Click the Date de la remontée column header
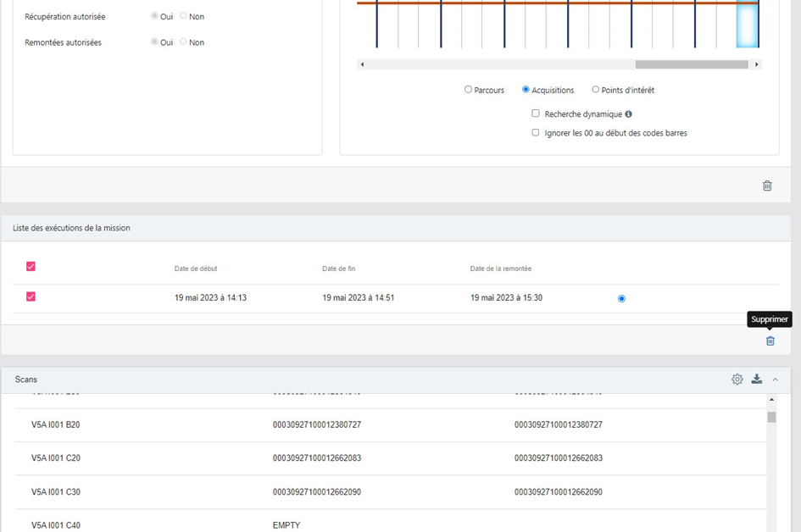Viewport: 801px width, 532px height. [x=501, y=269]
